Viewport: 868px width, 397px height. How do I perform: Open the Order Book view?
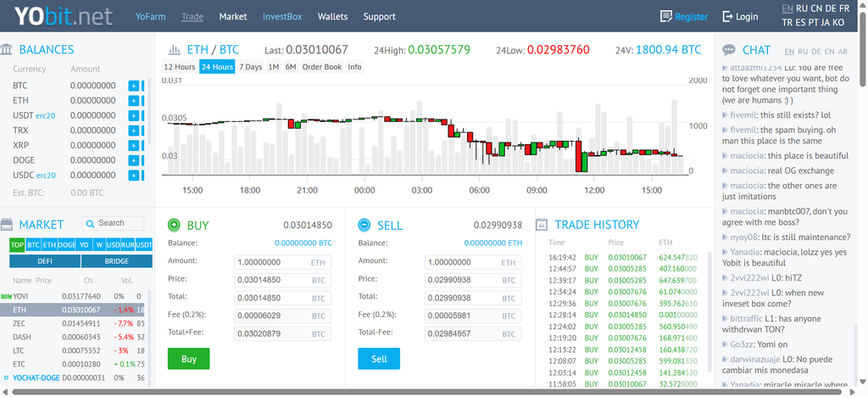tap(322, 67)
